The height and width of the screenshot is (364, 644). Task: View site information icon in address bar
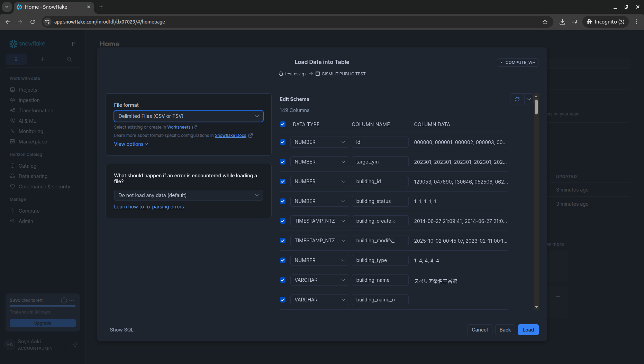(x=47, y=22)
